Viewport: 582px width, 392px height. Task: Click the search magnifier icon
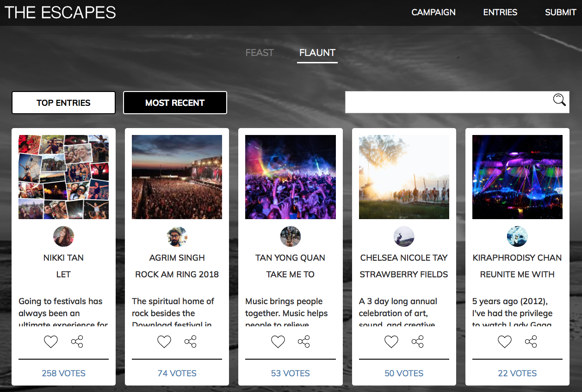click(x=559, y=100)
